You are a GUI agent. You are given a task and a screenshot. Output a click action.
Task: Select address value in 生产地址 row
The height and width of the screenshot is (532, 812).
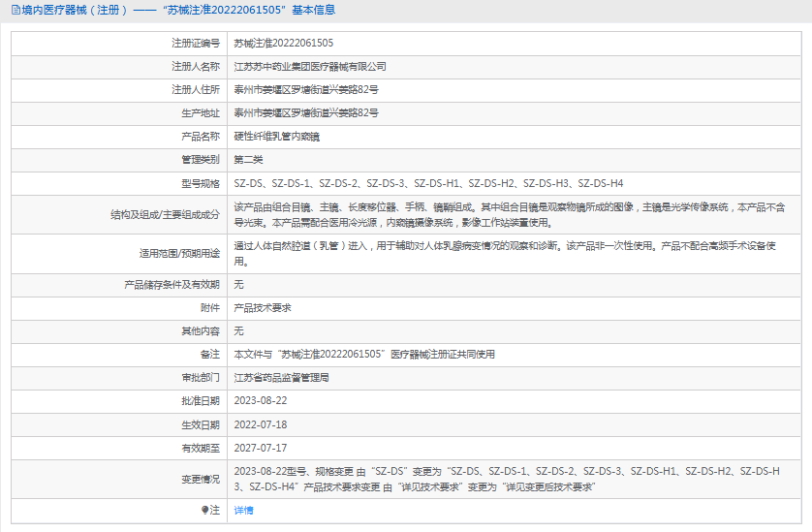[305, 113]
